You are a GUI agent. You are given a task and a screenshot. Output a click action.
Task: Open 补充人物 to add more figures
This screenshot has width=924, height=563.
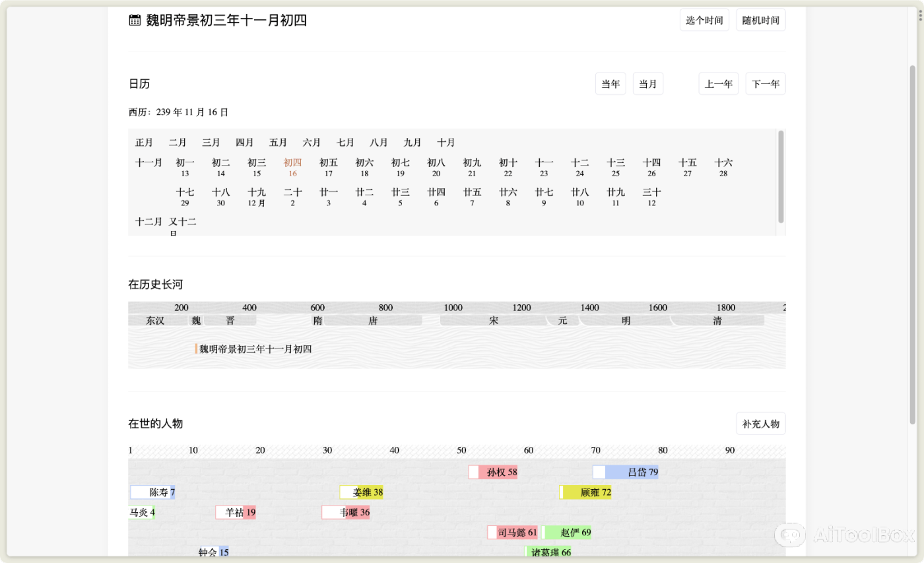pos(760,423)
